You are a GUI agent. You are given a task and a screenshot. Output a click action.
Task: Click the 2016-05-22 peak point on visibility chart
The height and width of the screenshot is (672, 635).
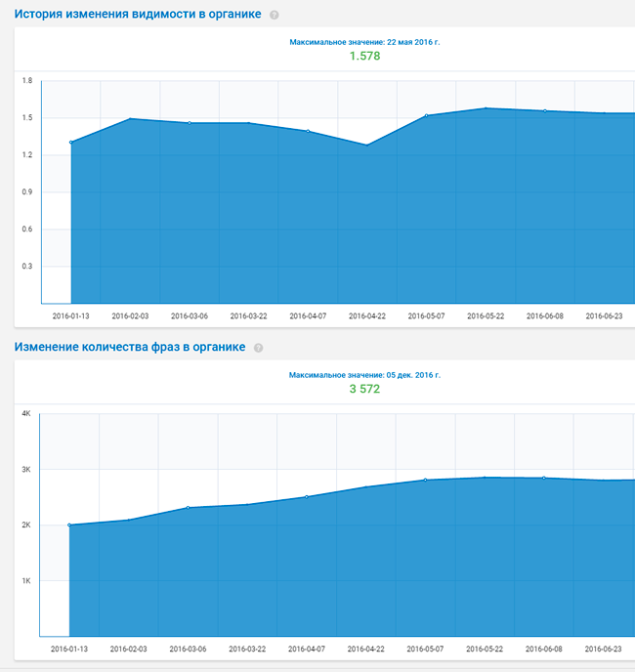coord(486,108)
